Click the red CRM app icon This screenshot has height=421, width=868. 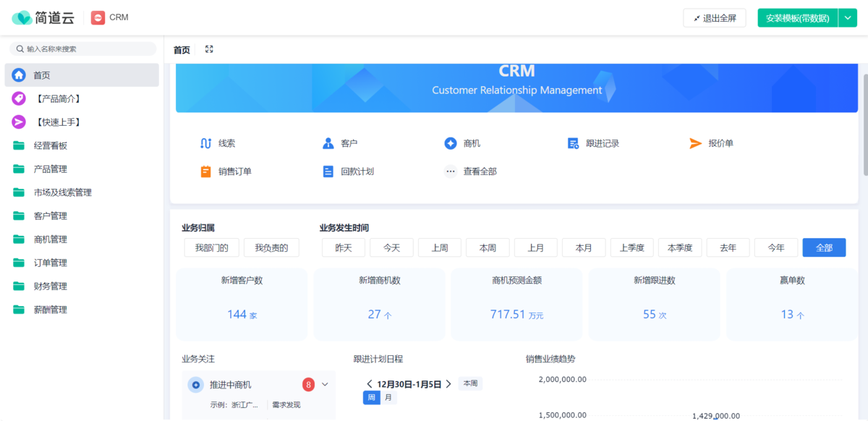point(98,17)
